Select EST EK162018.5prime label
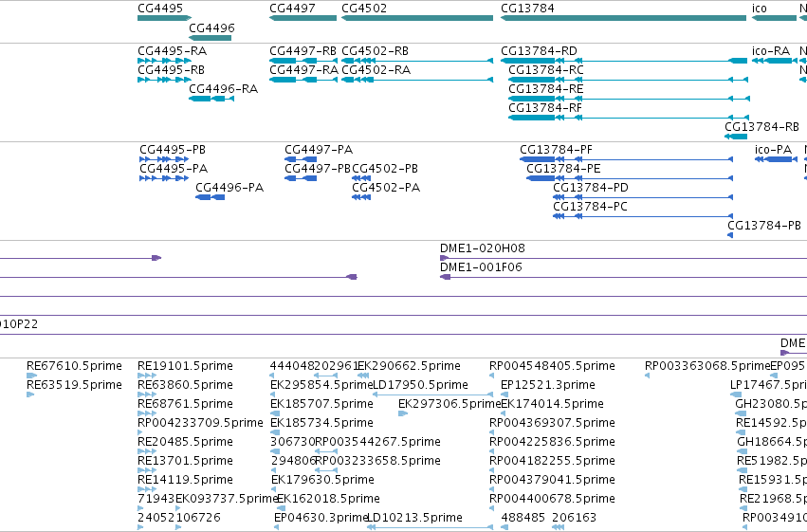The width and height of the screenshot is (807, 532). (328, 499)
